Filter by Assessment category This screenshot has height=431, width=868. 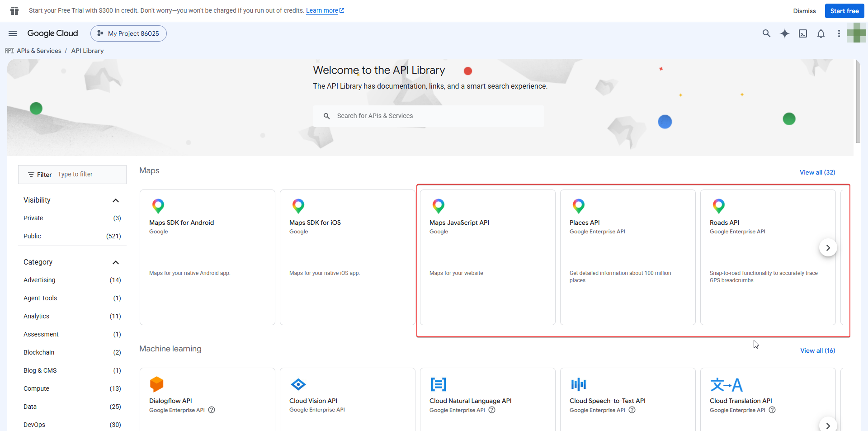coord(72,334)
